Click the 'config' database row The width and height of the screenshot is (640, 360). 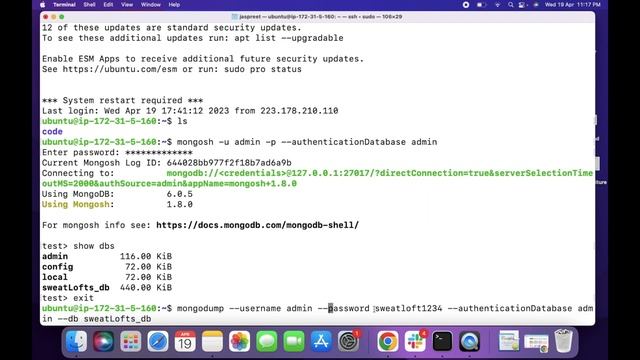(x=107, y=267)
